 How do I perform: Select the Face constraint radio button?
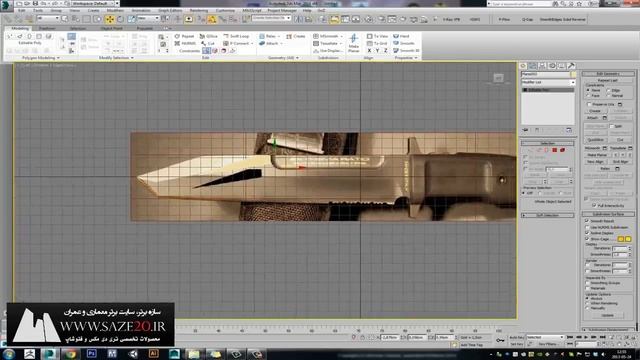588,96
